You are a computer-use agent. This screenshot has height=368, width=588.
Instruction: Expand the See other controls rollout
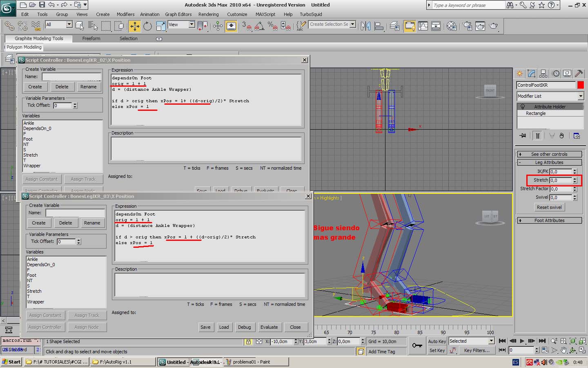point(549,154)
